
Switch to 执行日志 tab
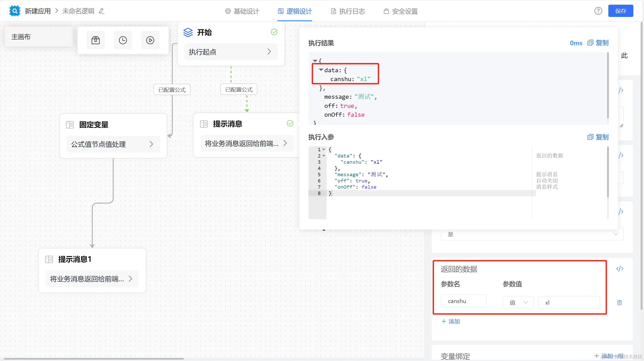(348, 11)
